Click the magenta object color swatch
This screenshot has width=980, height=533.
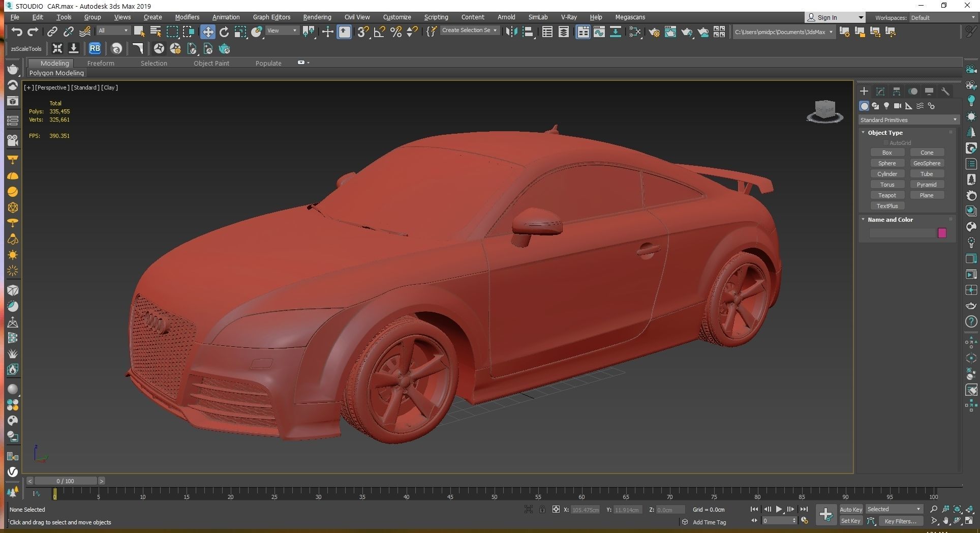(942, 233)
